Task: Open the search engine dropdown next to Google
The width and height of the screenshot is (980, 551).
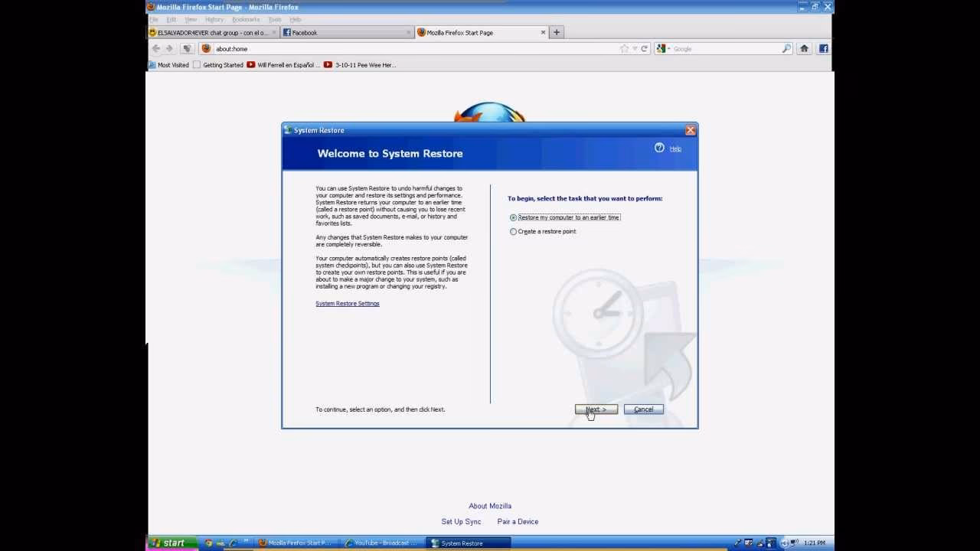Action: point(668,48)
